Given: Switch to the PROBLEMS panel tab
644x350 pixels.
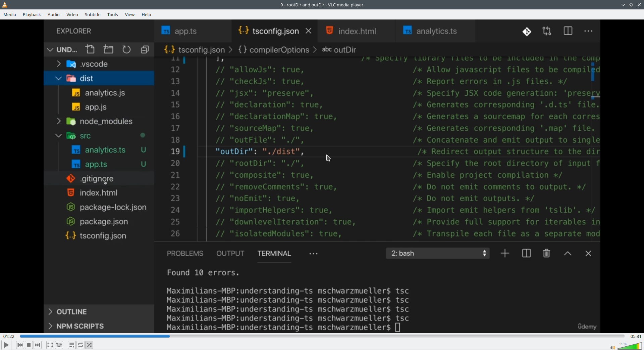Looking at the screenshot, I should pyautogui.click(x=185, y=254).
